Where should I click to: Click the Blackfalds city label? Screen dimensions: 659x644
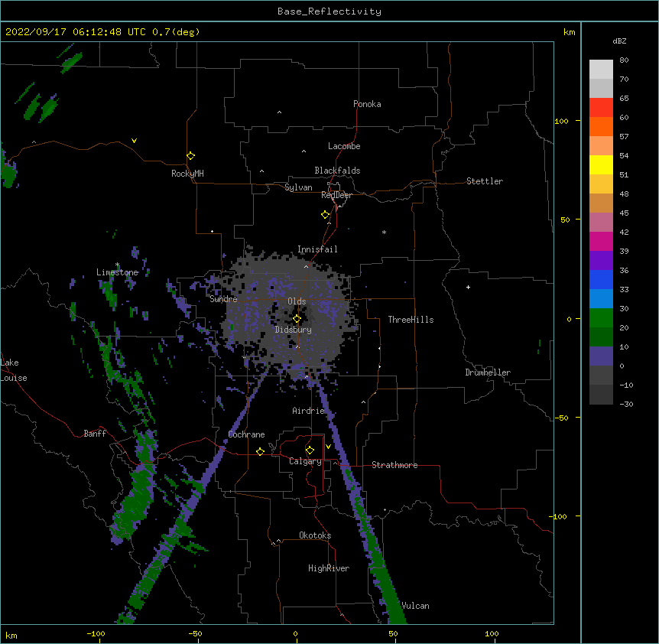pyautogui.click(x=337, y=171)
